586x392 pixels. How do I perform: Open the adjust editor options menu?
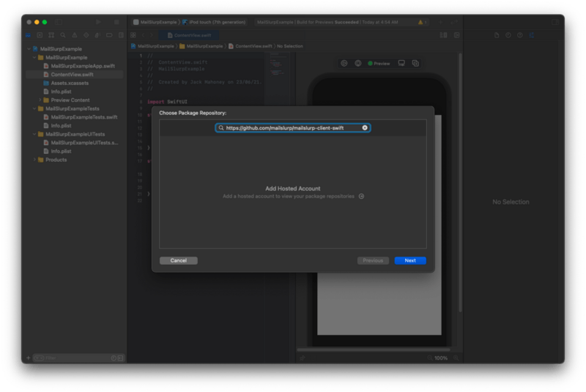coord(444,35)
